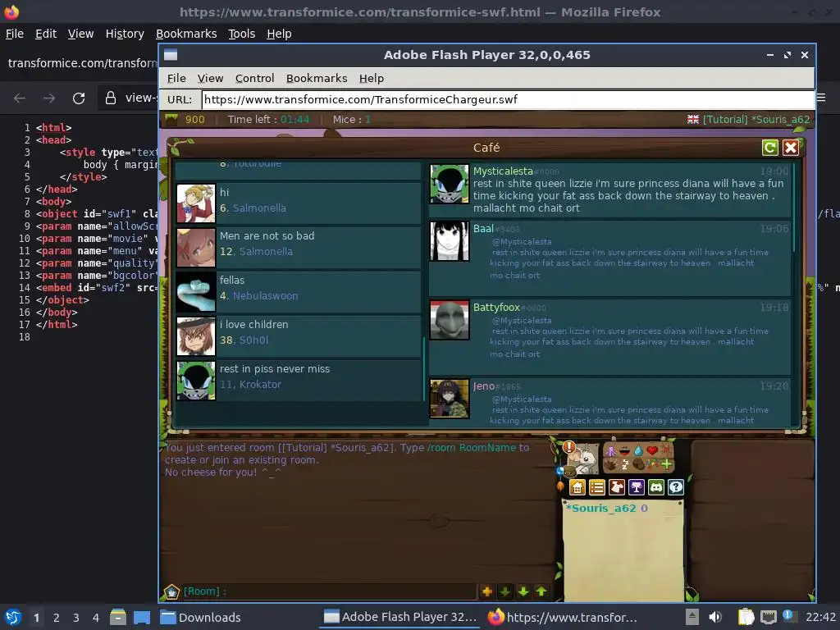Select the red angry emote
Viewport: 840px width, 630px height.
(x=666, y=450)
